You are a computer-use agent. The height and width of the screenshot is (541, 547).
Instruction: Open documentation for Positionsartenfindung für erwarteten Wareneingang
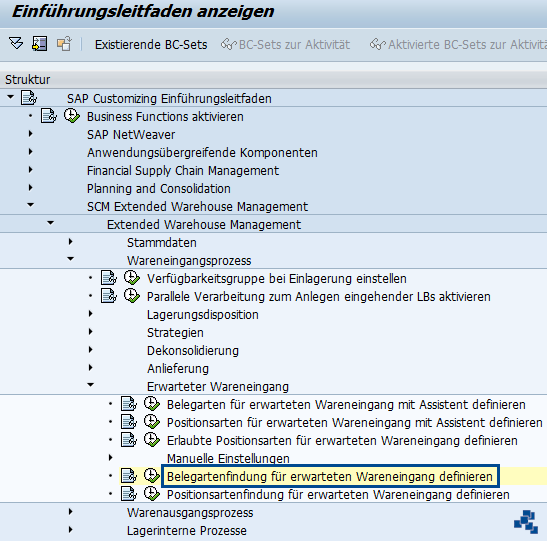(x=129, y=494)
